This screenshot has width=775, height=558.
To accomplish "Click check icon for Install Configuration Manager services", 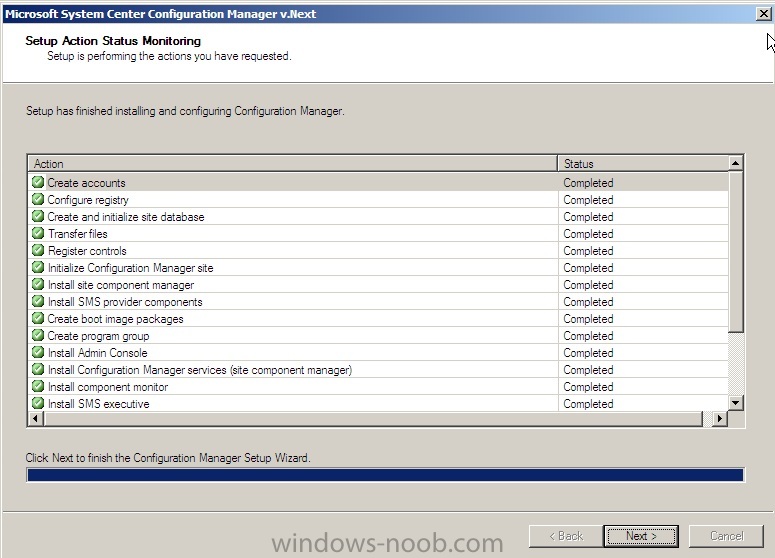I will pos(38,369).
